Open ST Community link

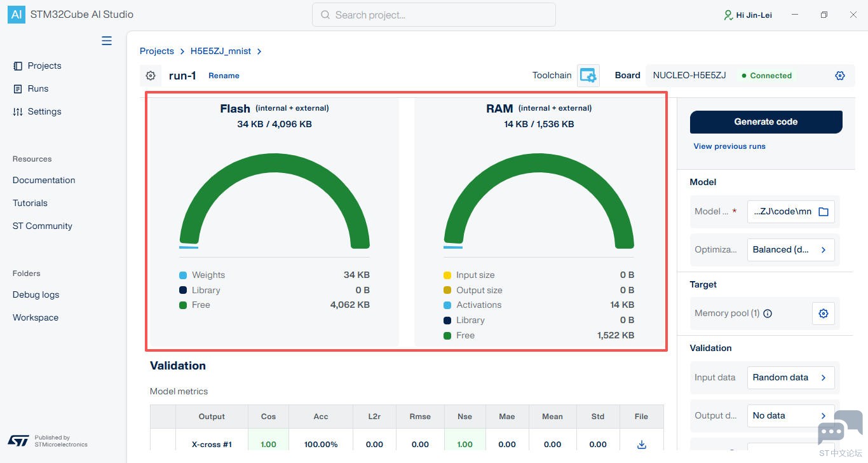[x=43, y=226]
